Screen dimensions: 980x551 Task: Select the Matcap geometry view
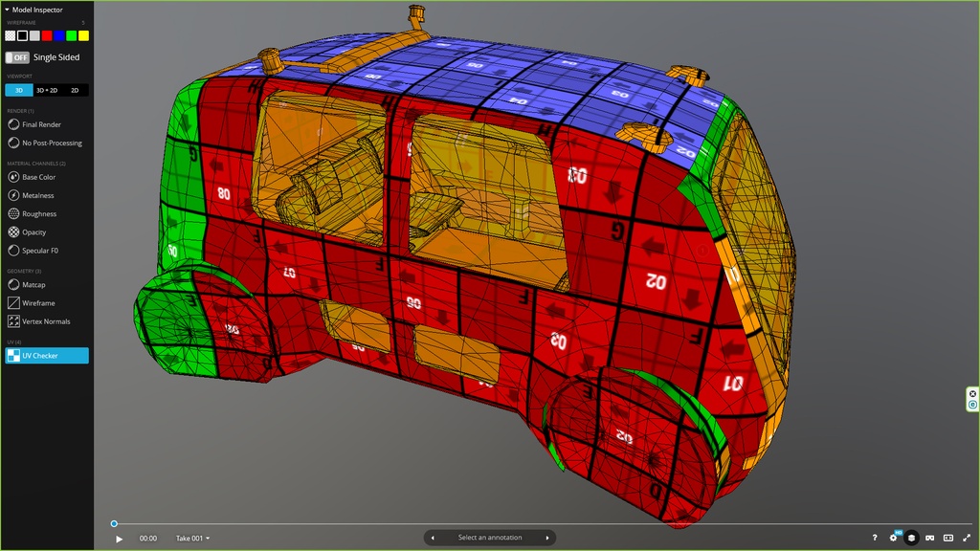click(34, 285)
